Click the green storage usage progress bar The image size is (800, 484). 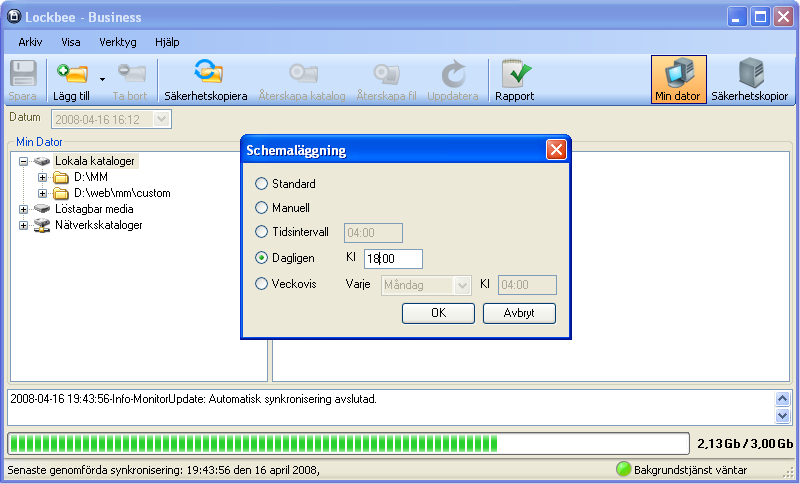point(348,444)
